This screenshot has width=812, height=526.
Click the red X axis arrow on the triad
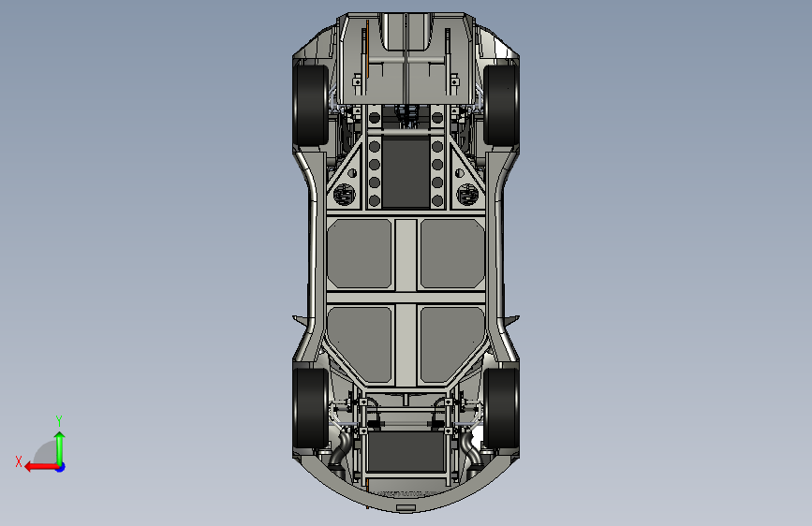(40, 467)
